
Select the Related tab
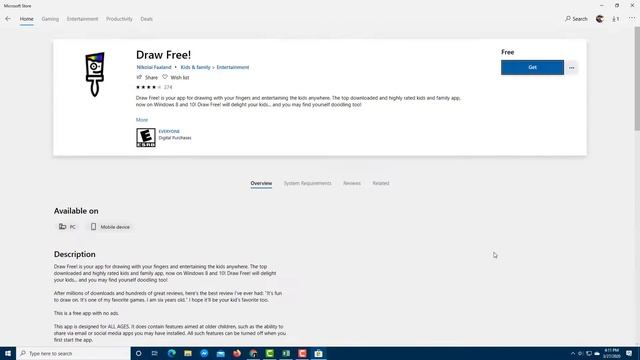point(381,183)
